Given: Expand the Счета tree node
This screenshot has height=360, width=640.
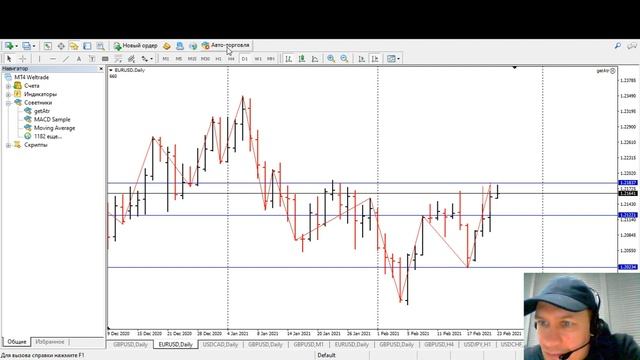Looking at the screenshot, I should click(x=8, y=86).
